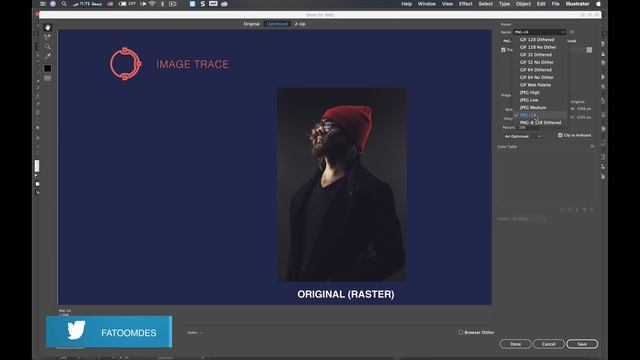Select the Zoom tool in the dialog
Screen dimensions: 640x360
(48, 47)
